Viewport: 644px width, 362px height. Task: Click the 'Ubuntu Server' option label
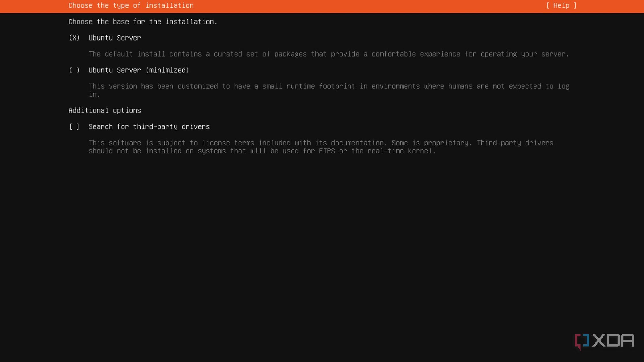tap(114, 38)
